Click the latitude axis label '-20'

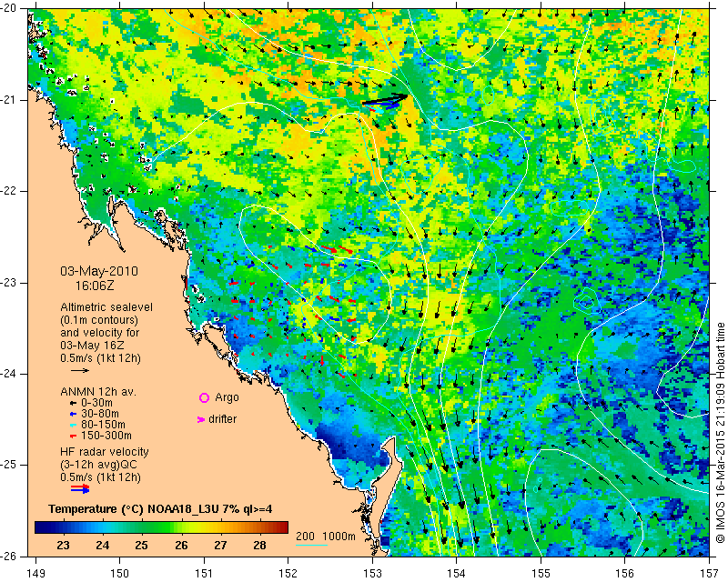9,9
